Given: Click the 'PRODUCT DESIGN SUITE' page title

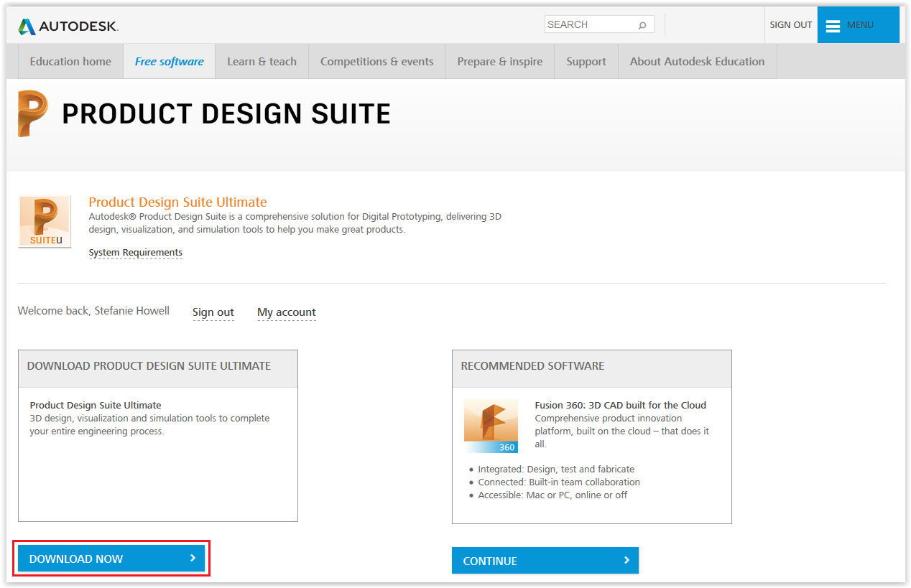Looking at the screenshot, I should (x=226, y=114).
